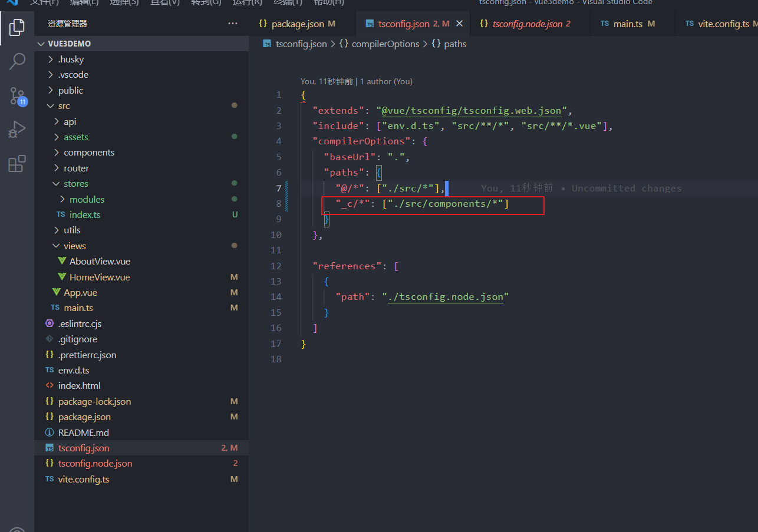The image size is (758, 532).
Task: Open README.md file
Action: coord(141,433)
